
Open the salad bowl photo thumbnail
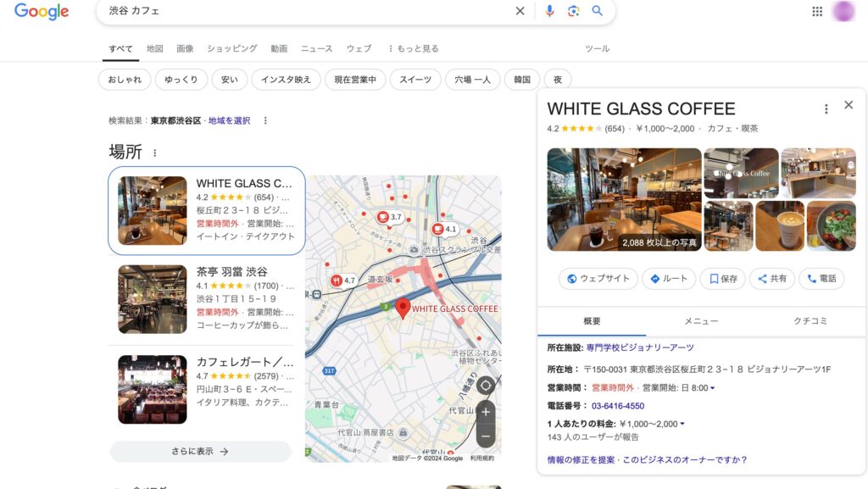tap(832, 226)
